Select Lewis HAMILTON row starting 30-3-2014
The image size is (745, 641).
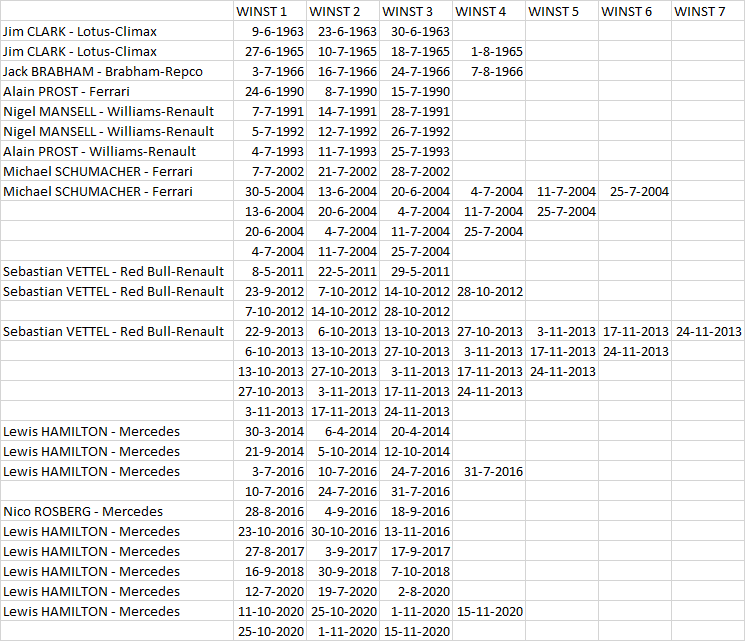(x=372, y=431)
